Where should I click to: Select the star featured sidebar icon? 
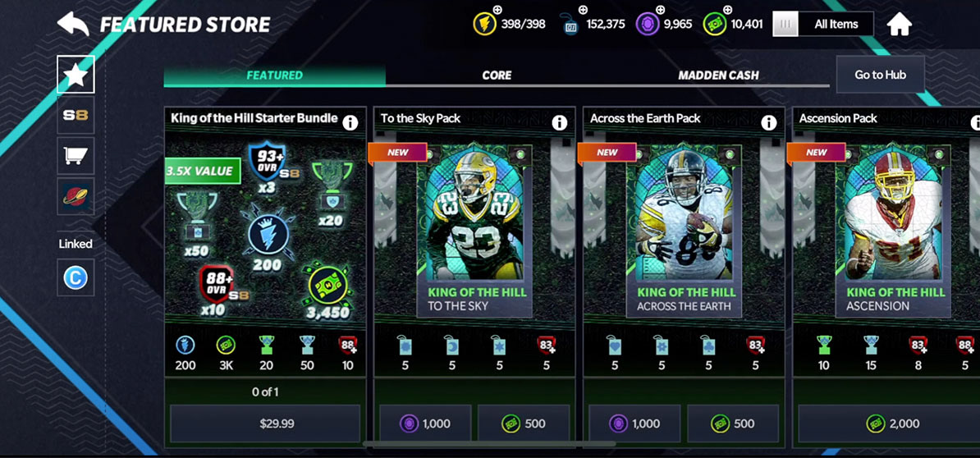[x=76, y=75]
